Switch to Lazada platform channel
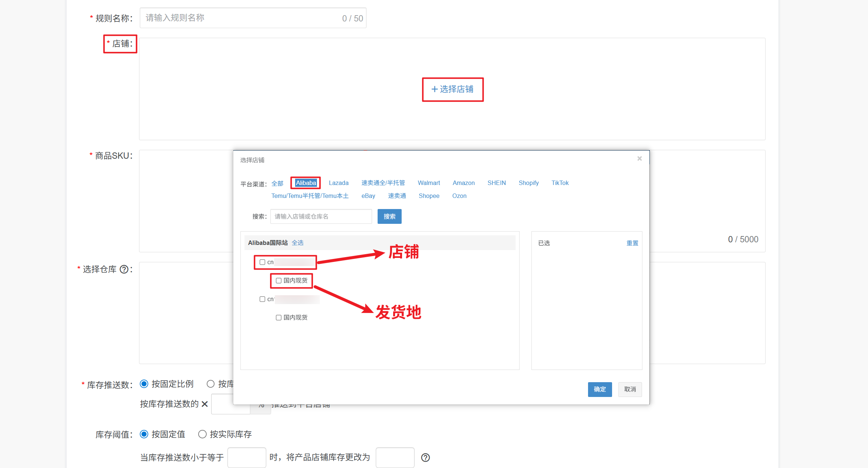 (x=338, y=183)
